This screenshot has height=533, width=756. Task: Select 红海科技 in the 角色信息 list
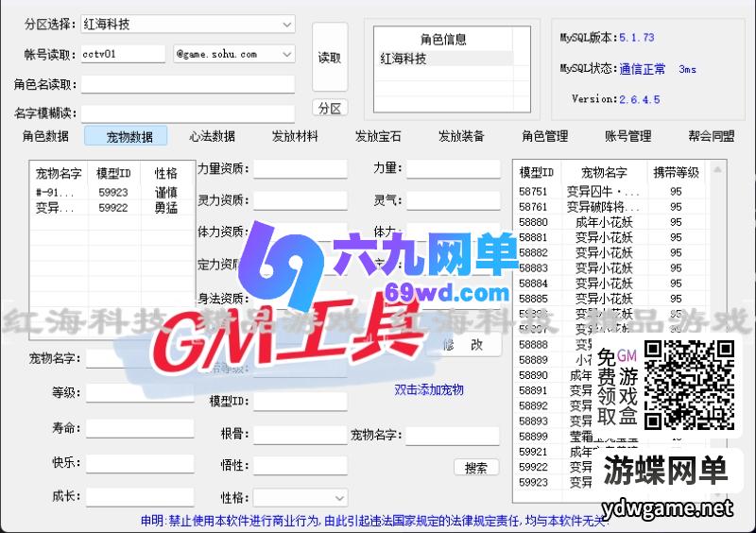[x=443, y=59]
